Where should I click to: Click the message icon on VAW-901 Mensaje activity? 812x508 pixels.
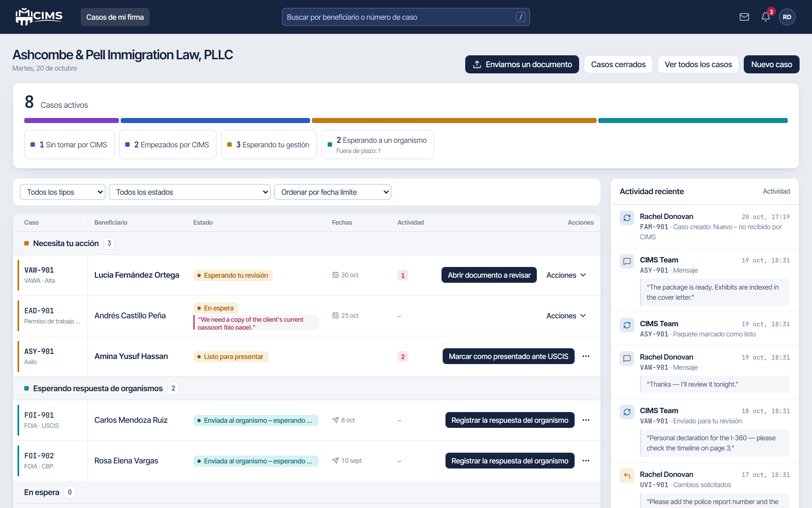click(627, 358)
